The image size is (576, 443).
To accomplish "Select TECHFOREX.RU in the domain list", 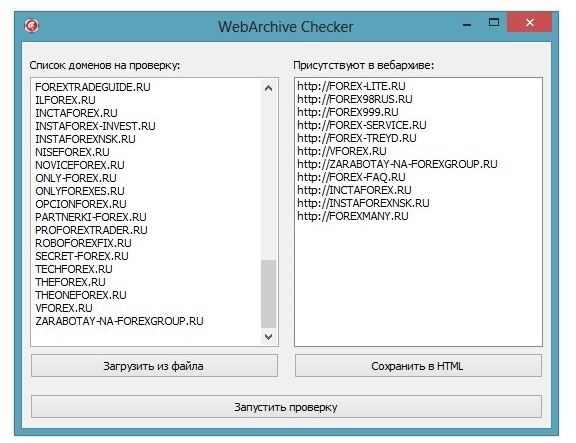I will pos(74,269).
